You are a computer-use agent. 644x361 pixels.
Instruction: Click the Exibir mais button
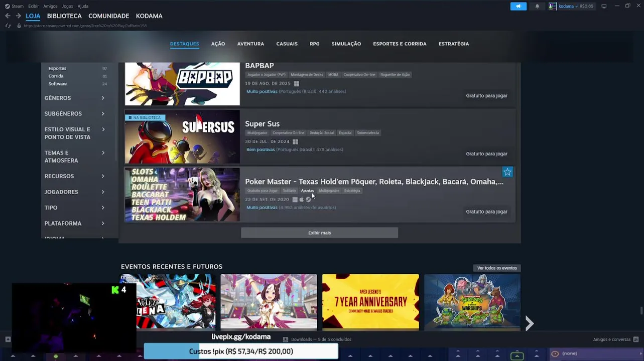pyautogui.click(x=319, y=233)
